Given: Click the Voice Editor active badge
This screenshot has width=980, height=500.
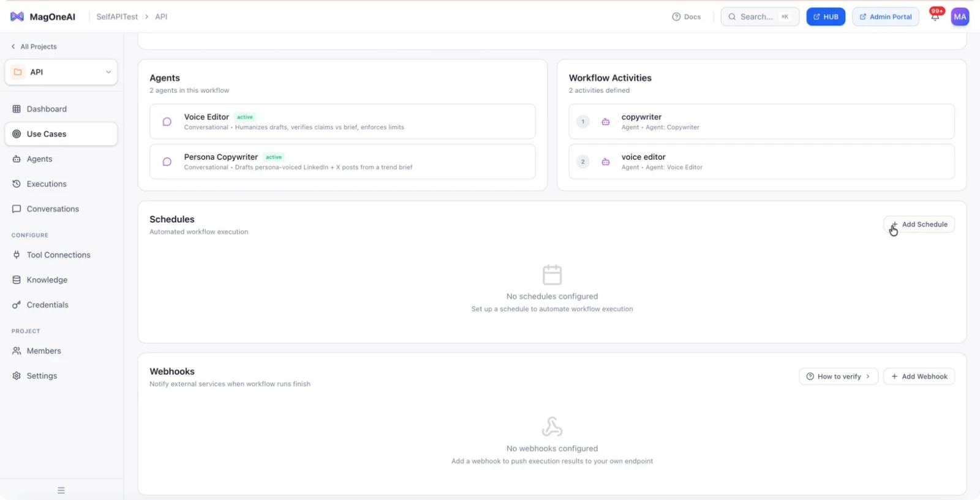Looking at the screenshot, I should click(x=245, y=117).
